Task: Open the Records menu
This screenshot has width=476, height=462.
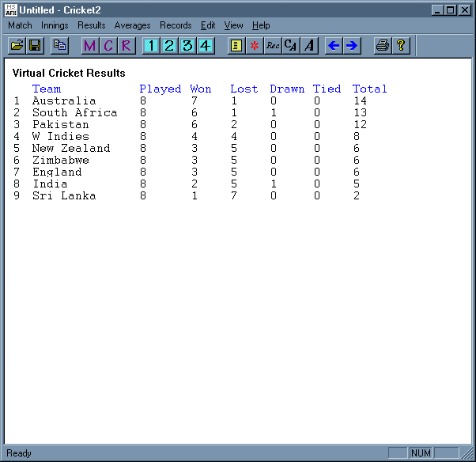Action: (176, 25)
